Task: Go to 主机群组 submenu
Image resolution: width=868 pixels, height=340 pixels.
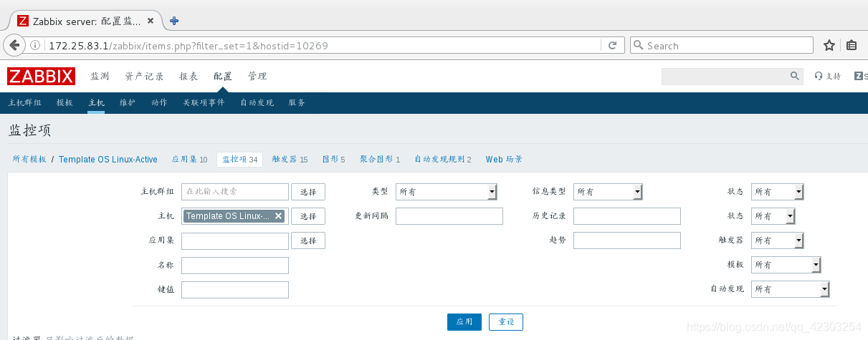Action: click(x=25, y=102)
